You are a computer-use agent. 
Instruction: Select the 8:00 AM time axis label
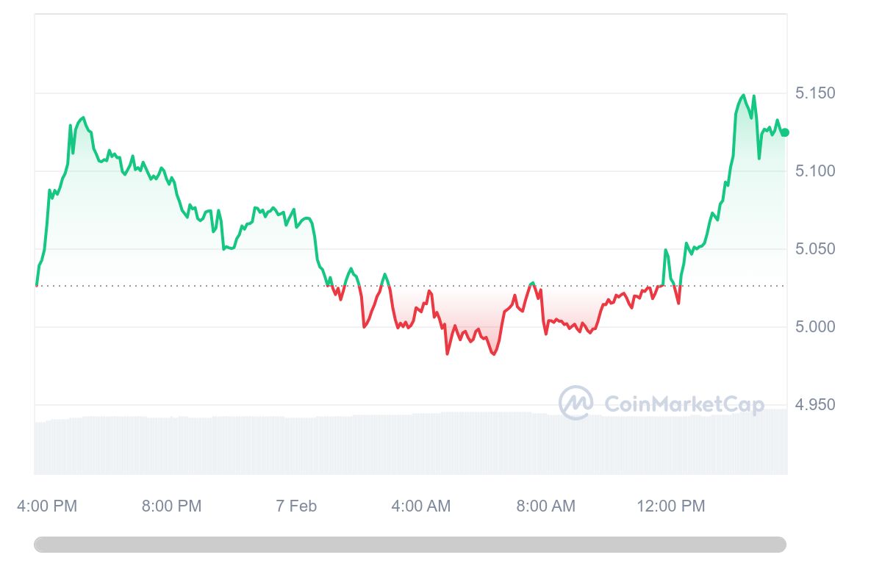(545, 506)
